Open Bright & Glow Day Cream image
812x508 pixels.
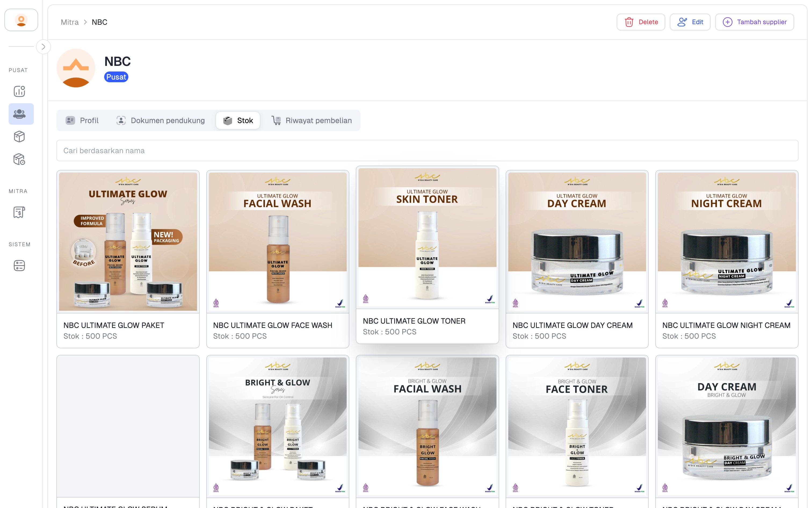(726, 426)
